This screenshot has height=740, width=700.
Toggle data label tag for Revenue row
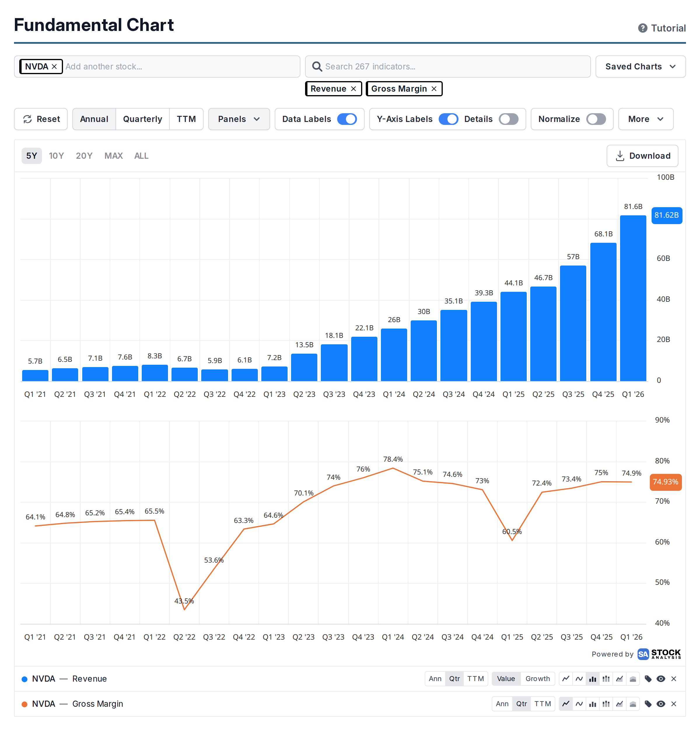648,679
